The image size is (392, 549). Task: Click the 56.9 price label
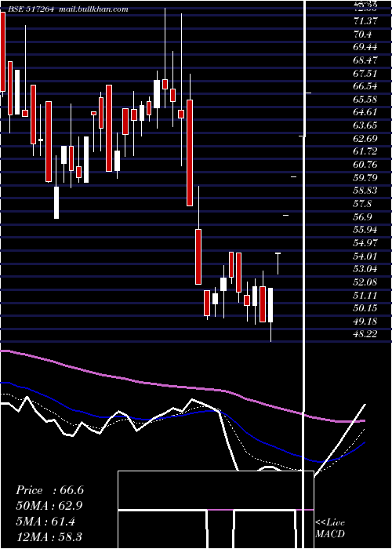(362, 216)
